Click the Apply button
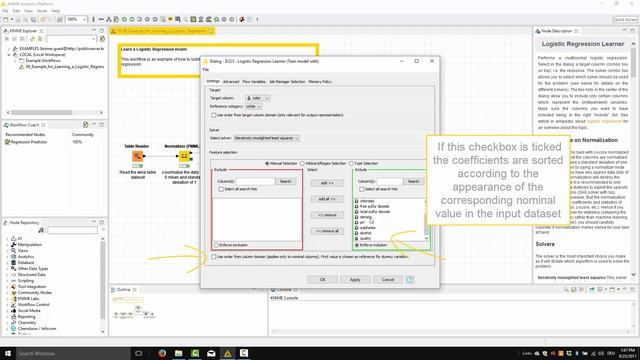 pos(355,280)
